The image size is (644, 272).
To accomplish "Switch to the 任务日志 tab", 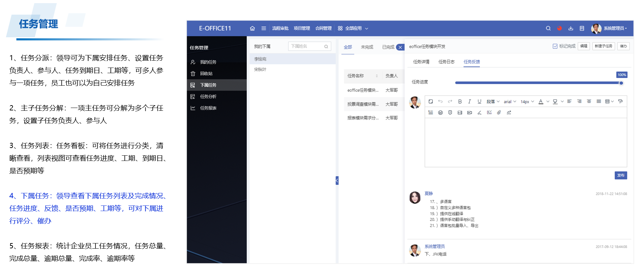I will (x=446, y=62).
